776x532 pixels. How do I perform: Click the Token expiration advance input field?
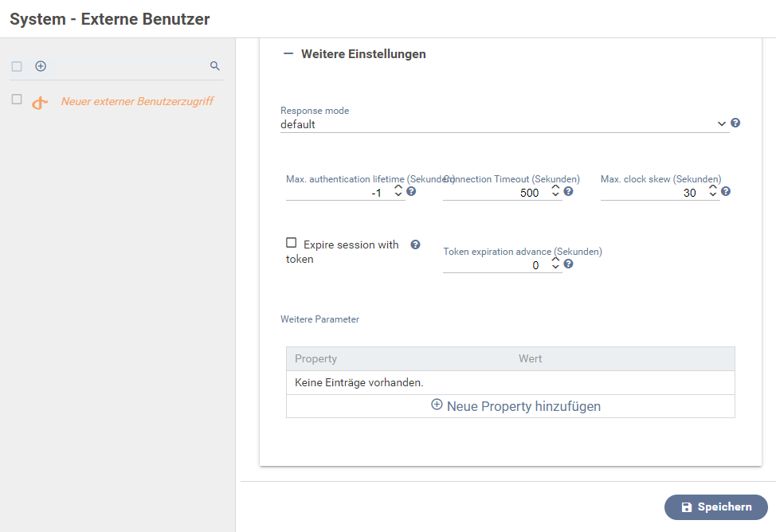pyautogui.click(x=494, y=265)
